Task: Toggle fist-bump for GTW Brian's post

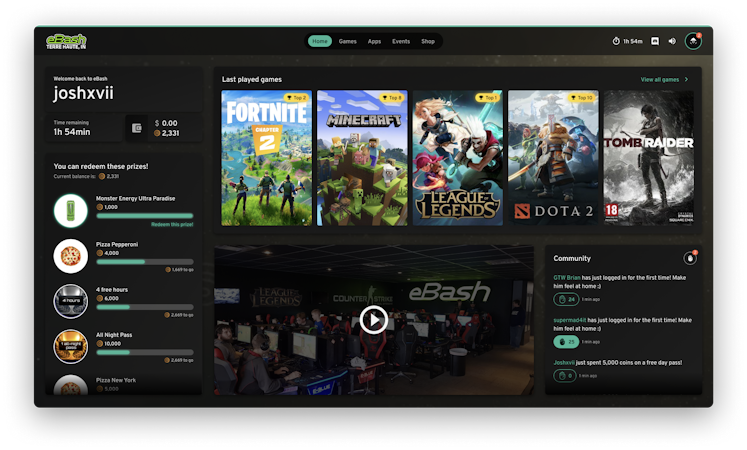Action: tap(566, 300)
